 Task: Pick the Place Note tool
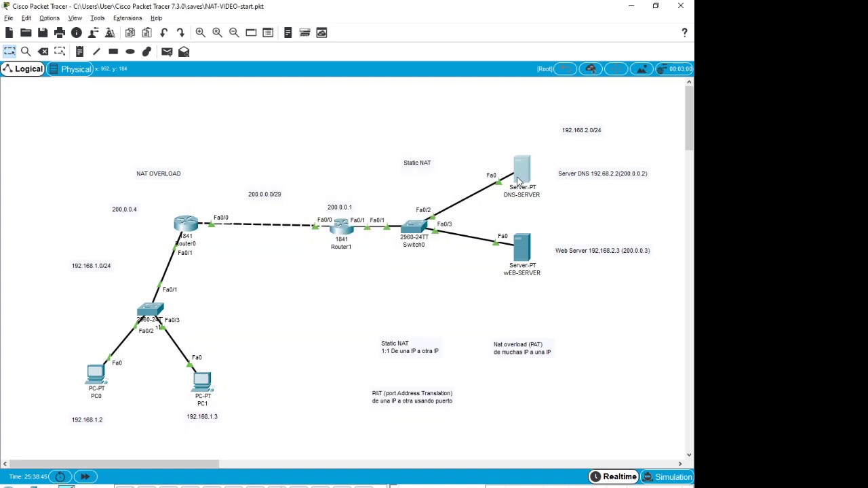[x=79, y=52]
